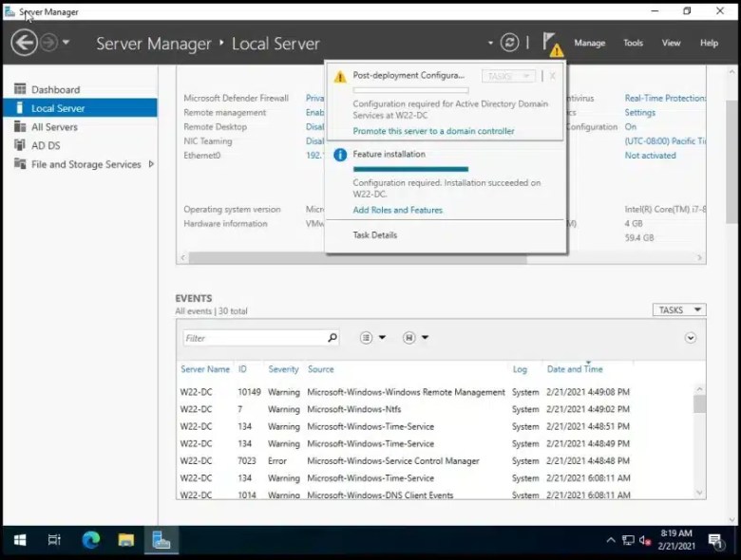Expand File and Storage Services arrow
This screenshot has width=741, height=560.
(x=151, y=164)
